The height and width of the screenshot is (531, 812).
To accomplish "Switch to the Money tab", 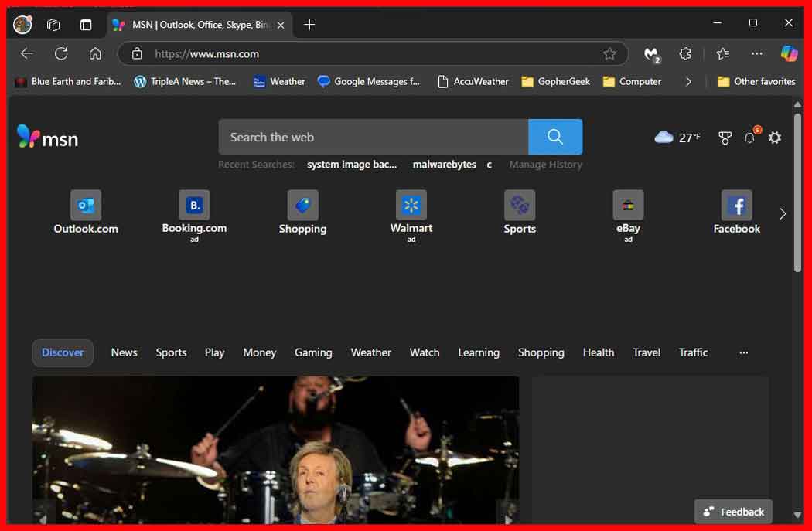I will [x=259, y=353].
